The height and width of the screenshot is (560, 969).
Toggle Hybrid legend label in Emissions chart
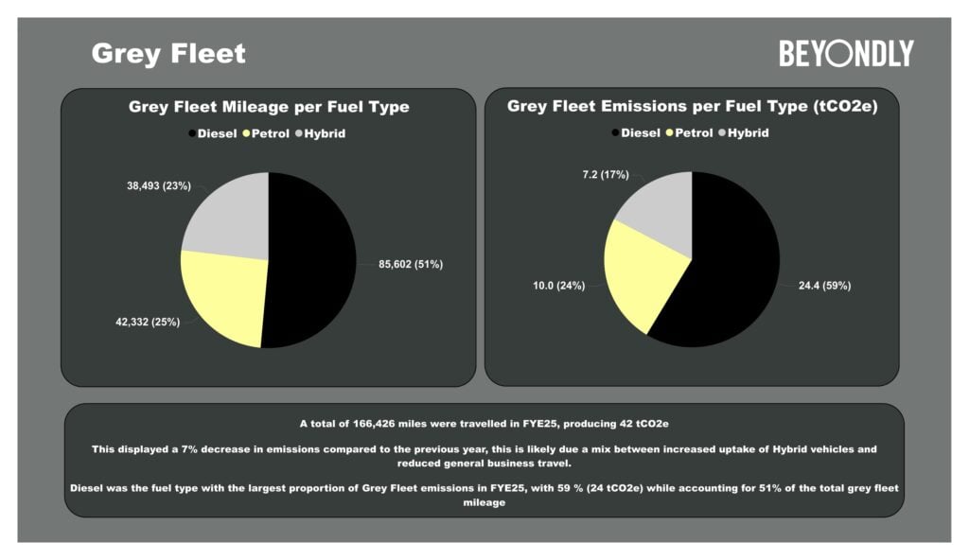coord(748,132)
